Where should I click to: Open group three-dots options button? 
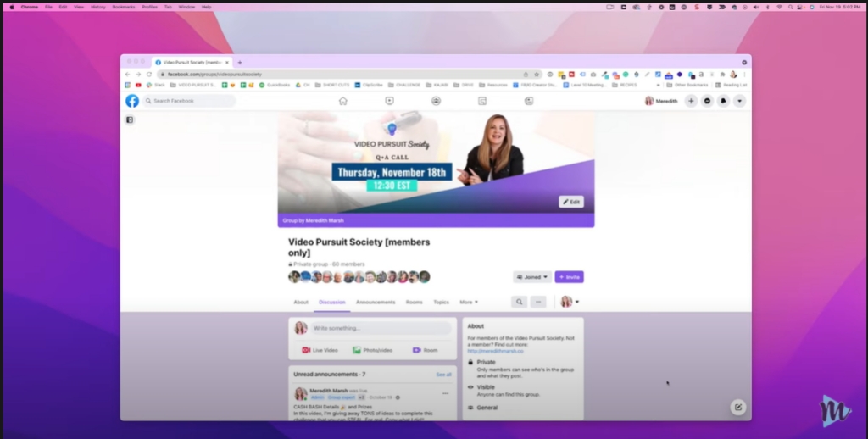538,302
